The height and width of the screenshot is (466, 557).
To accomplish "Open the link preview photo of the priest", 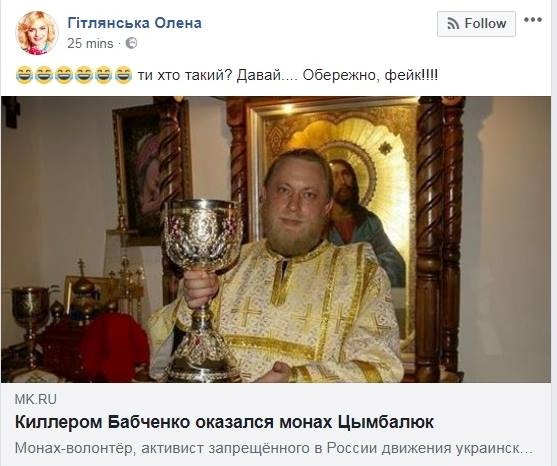I will click(x=276, y=239).
